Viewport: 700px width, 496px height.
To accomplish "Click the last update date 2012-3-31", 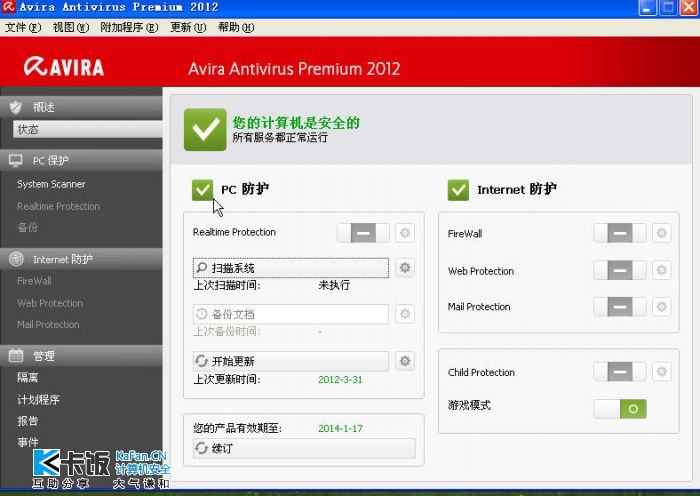I will pyautogui.click(x=340, y=380).
